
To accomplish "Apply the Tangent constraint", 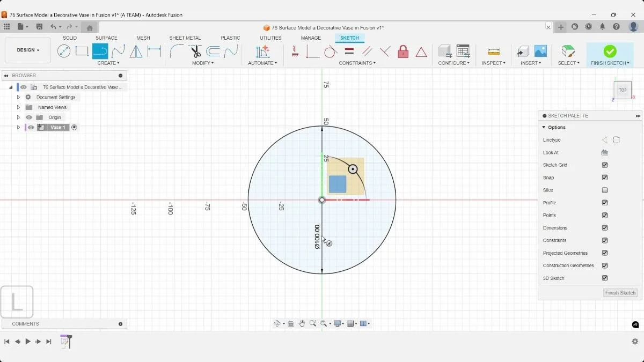I will (x=331, y=51).
